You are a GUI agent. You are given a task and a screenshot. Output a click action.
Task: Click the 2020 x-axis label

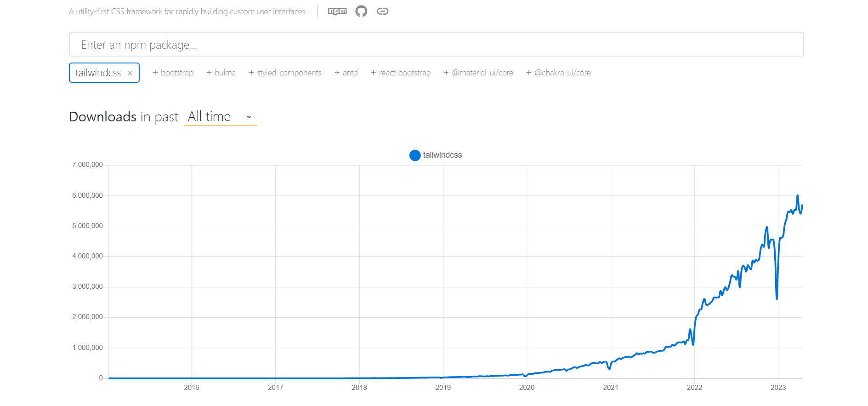click(x=527, y=388)
